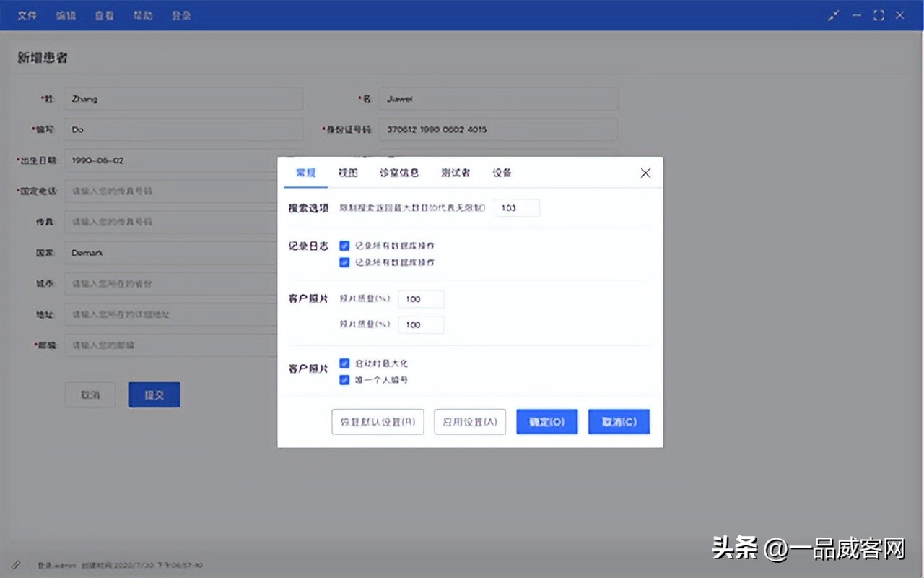Open the 查看 menu
The height and width of the screenshot is (578, 924).
point(105,15)
